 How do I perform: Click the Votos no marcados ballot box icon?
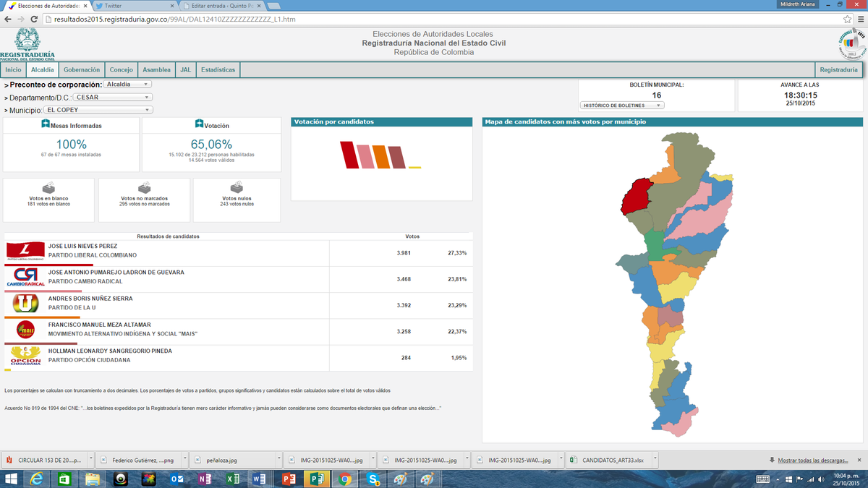tap(145, 187)
